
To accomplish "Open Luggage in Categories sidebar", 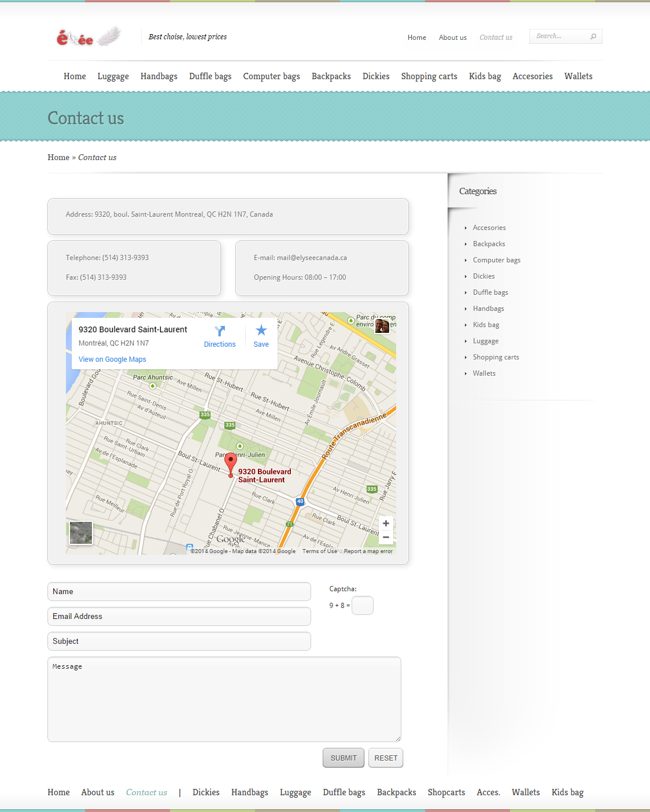I will click(486, 341).
